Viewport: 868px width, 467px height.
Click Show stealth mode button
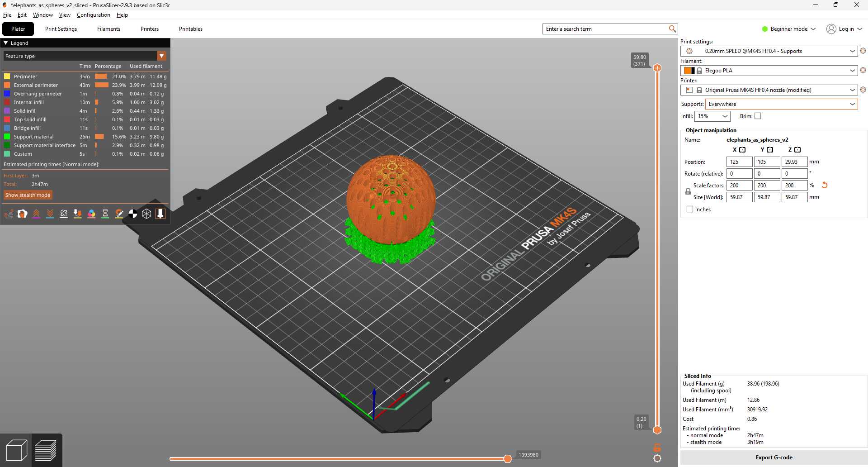[x=28, y=195]
